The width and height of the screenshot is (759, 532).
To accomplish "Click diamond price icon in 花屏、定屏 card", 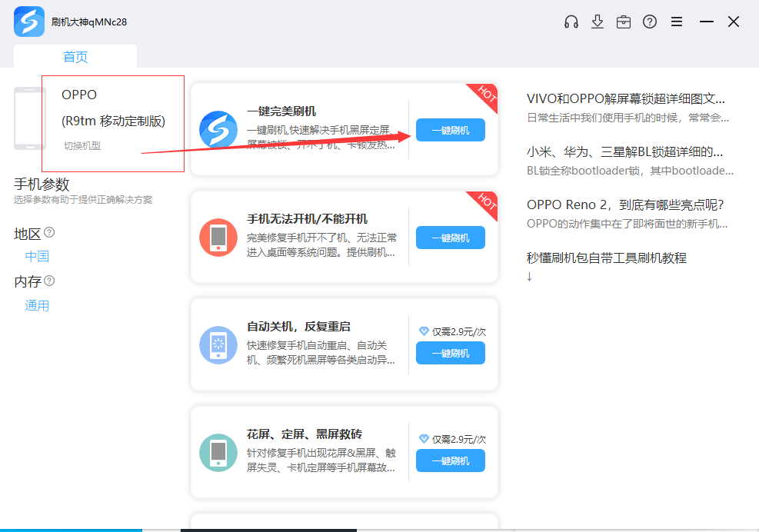I will click(x=424, y=438).
